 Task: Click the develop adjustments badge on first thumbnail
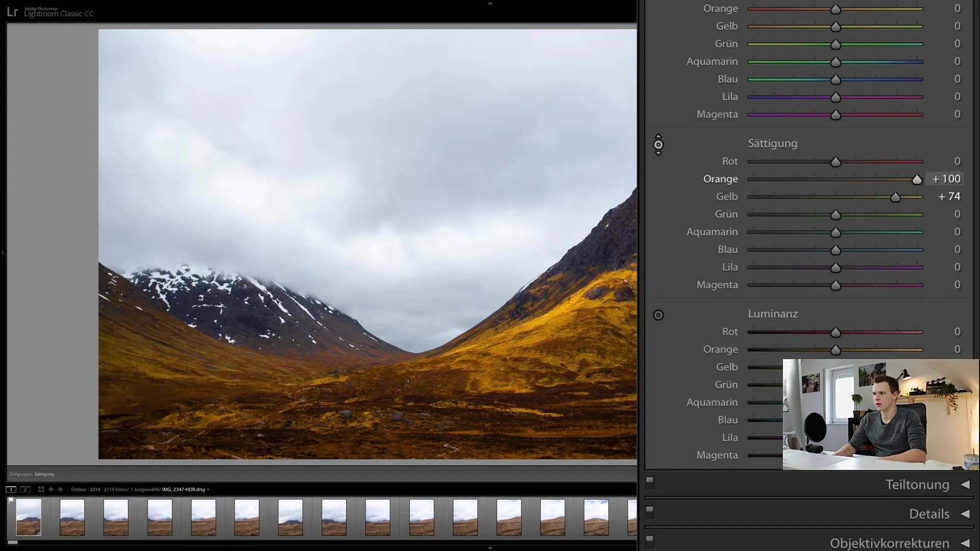coord(38,532)
